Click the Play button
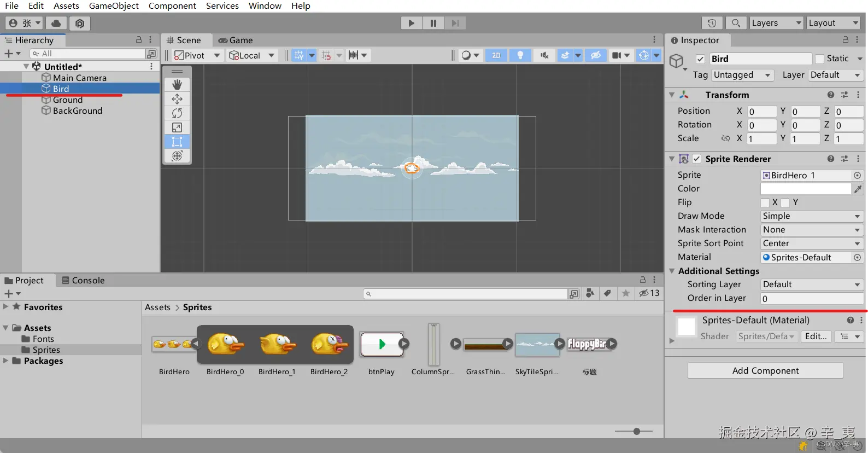This screenshot has width=868, height=453. pyautogui.click(x=412, y=23)
